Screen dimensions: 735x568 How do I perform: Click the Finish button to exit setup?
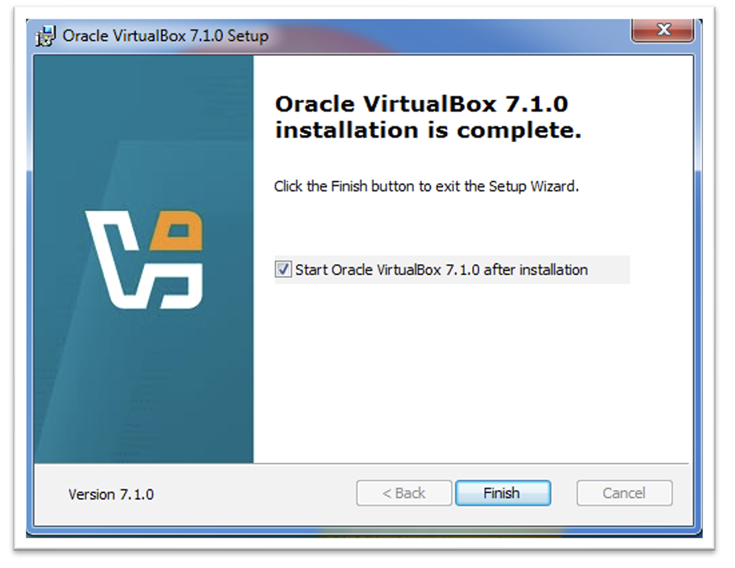(502, 493)
